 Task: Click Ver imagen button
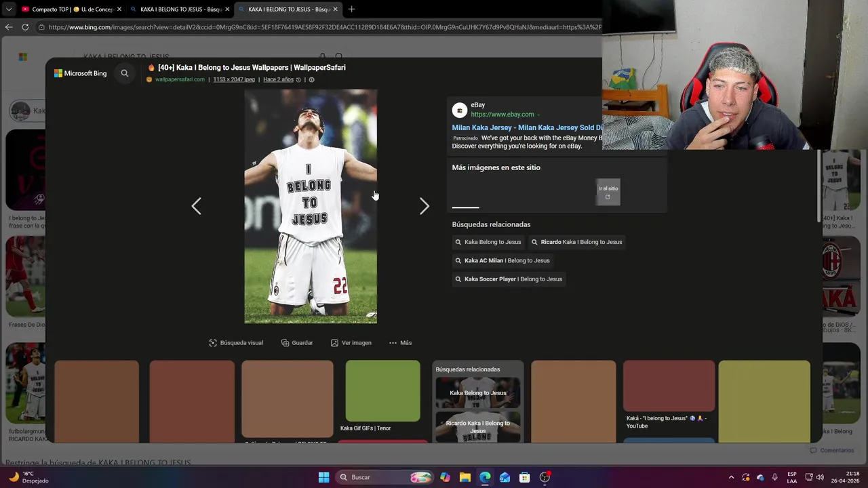click(351, 343)
